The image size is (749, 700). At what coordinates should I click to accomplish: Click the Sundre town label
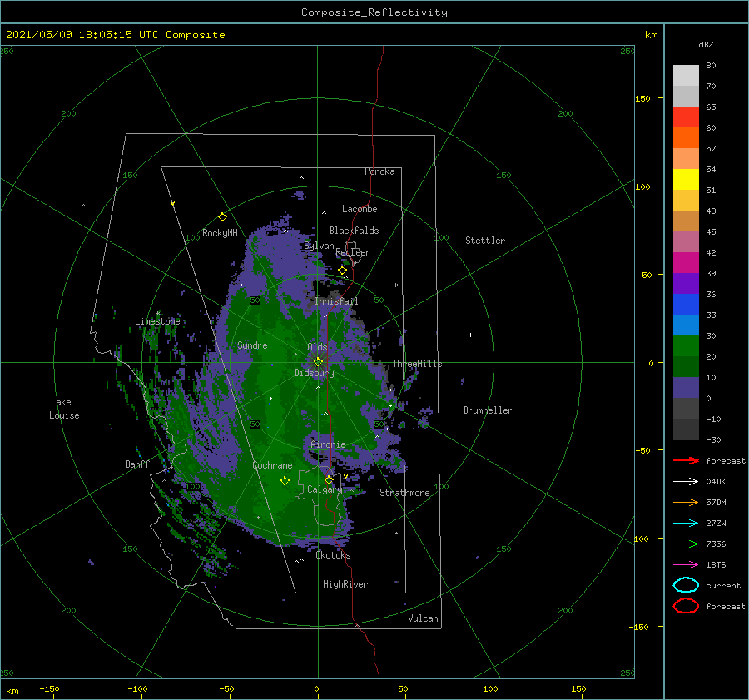tap(252, 345)
